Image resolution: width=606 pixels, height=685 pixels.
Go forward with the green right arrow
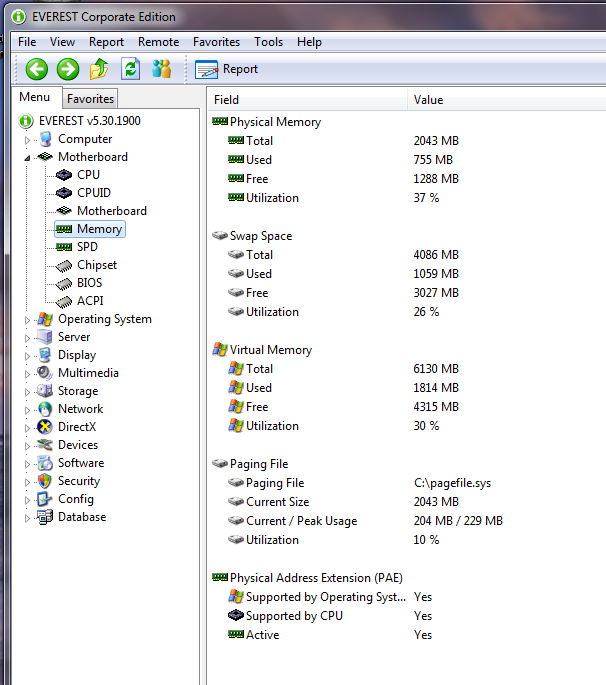[68, 69]
